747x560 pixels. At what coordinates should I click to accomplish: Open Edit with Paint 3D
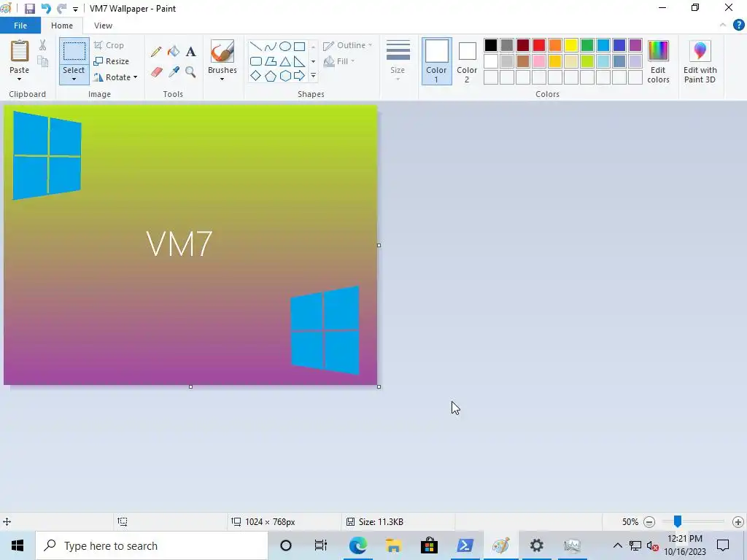click(x=700, y=62)
